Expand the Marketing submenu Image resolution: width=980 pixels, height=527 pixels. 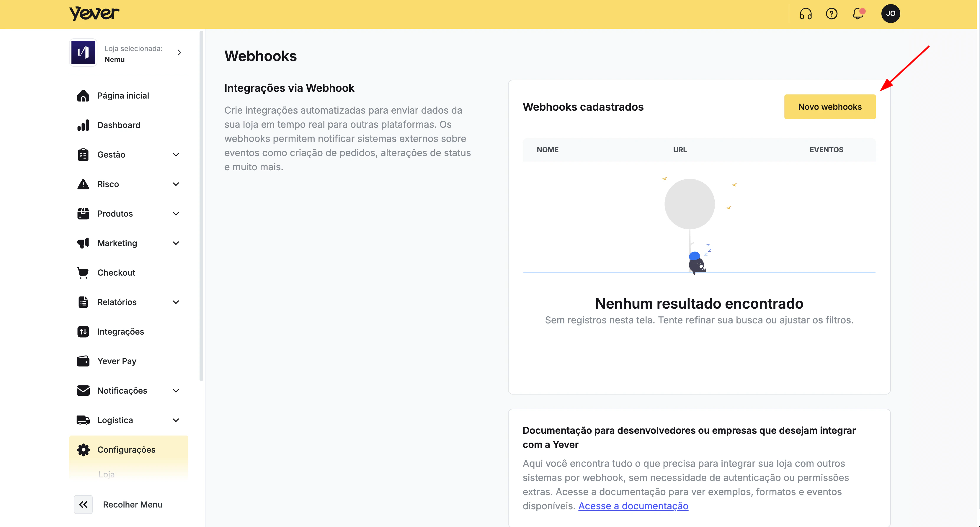point(176,243)
